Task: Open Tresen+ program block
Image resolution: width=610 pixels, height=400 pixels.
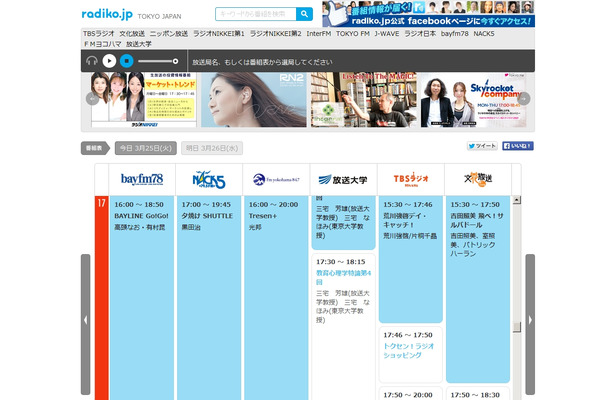Action: click(276, 298)
